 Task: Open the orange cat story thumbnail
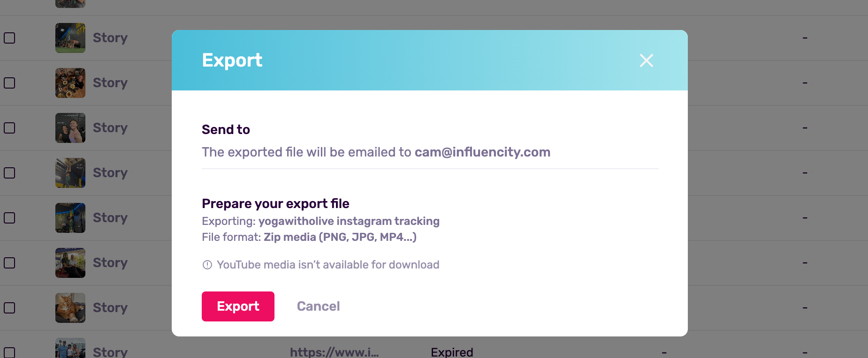(x=70, y=308)
